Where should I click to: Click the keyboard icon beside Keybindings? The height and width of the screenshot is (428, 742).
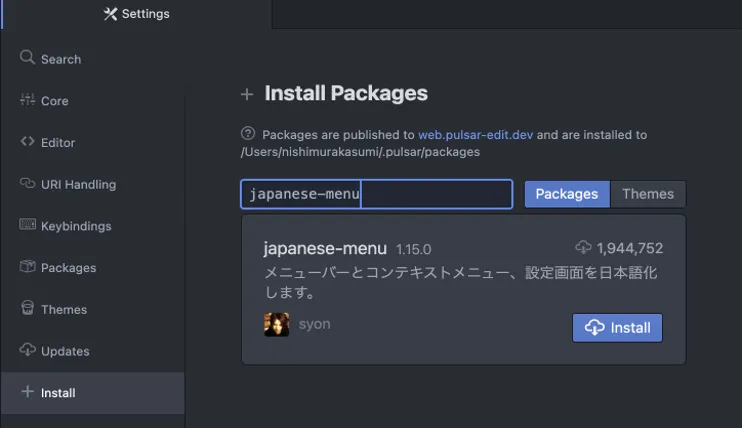click(27, 224)
